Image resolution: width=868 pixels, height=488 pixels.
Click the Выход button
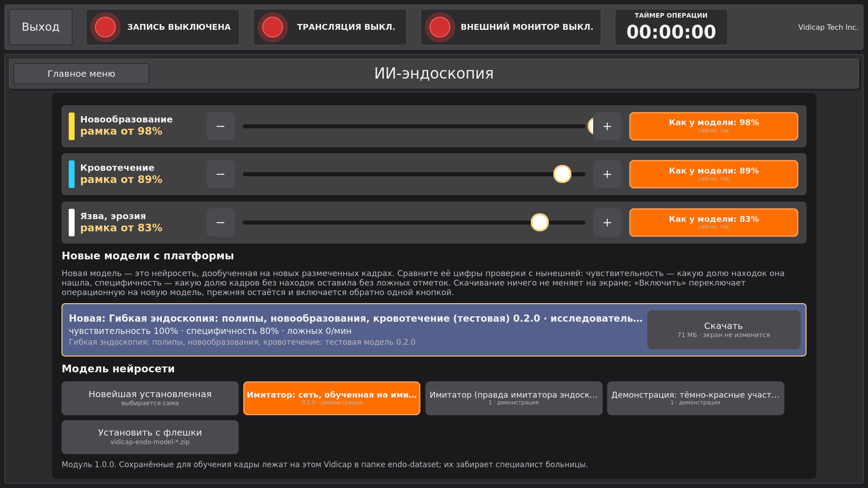(41, 27)
